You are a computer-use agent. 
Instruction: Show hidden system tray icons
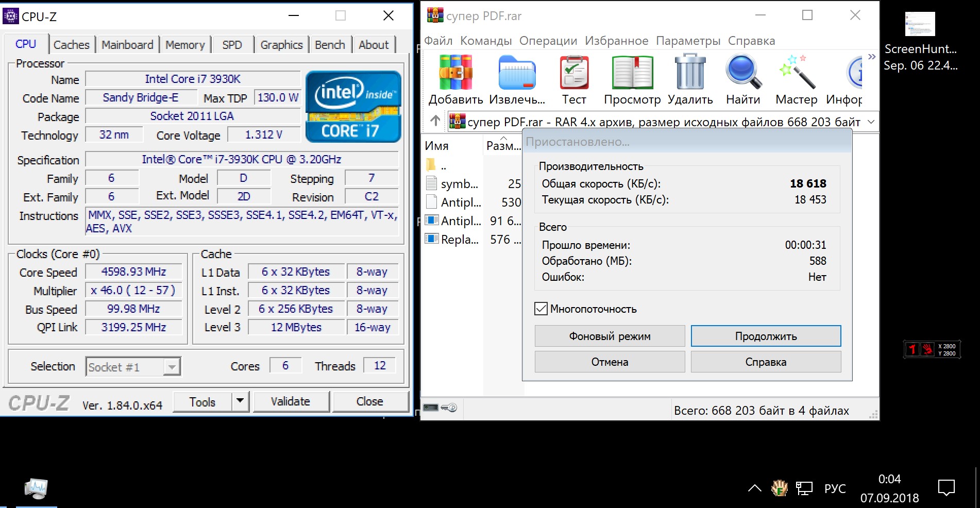(754, 488)
